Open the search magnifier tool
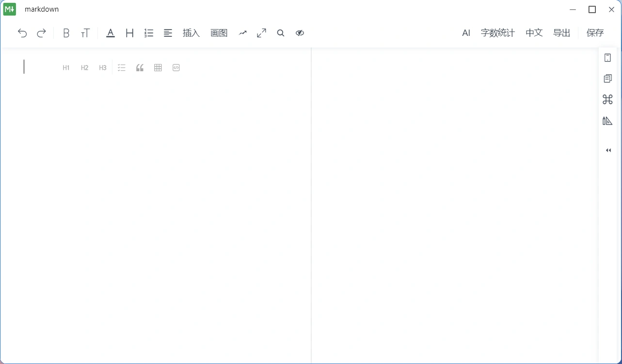Screen dimensions: 622x364 click(x=281, y=33)
